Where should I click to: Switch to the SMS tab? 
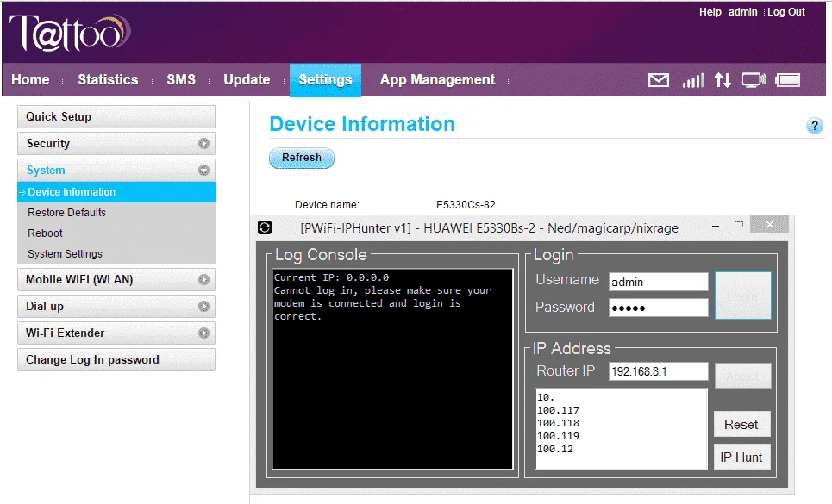(x=181, y=79)
